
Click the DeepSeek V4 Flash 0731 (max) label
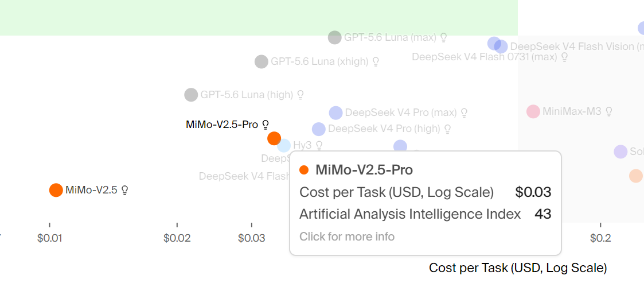tap(484, 57)
